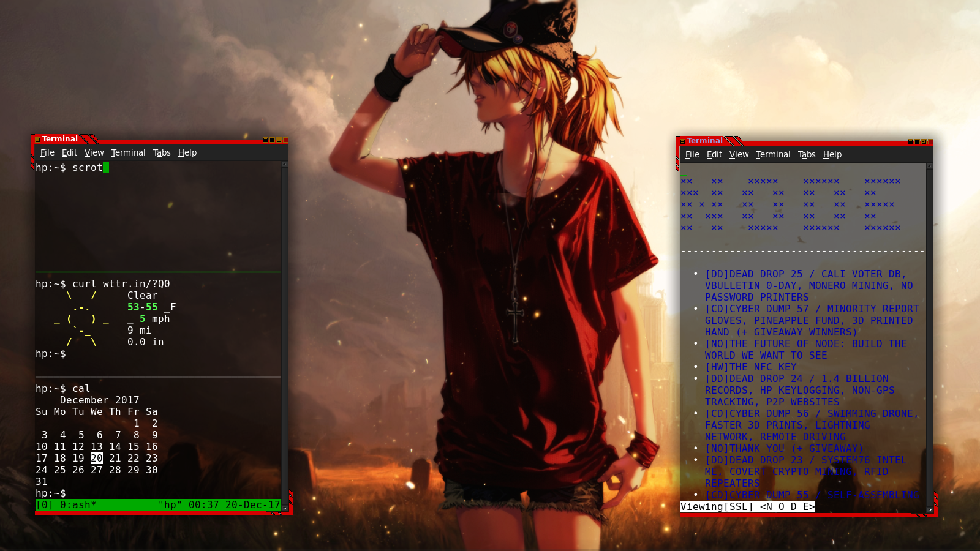Screen dimensions: 980x551
Task: Shade the right Terminal window
Action: click(910, 142)
